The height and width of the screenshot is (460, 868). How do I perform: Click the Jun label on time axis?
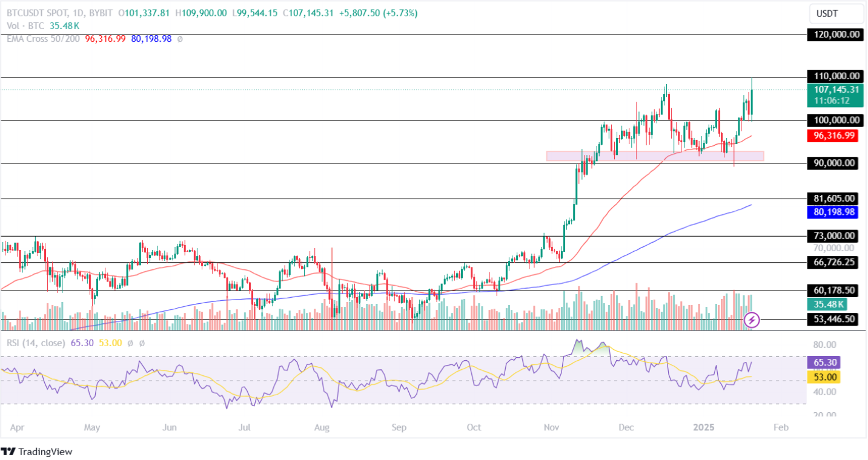click(170, 427)
